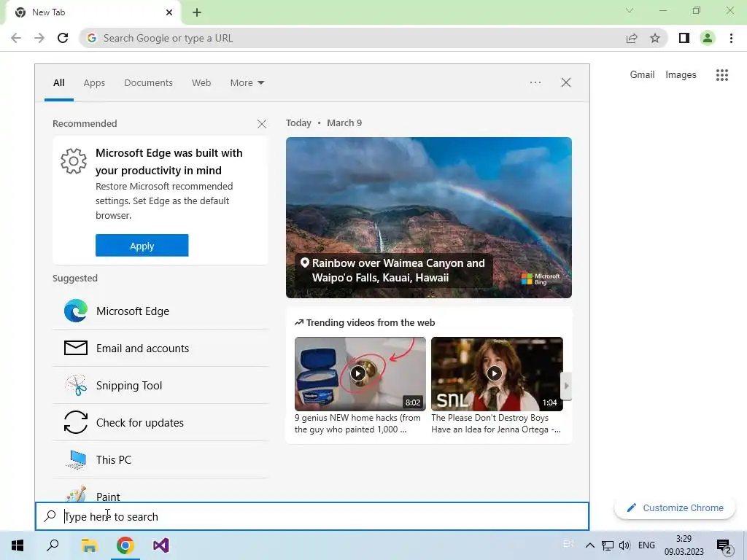747x560 pixels.
Task: Open Google apps grid icon
Action: (x=721, y=75)
